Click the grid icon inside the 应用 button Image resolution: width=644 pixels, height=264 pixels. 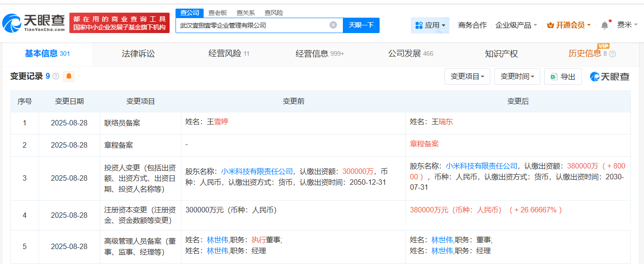419,25
